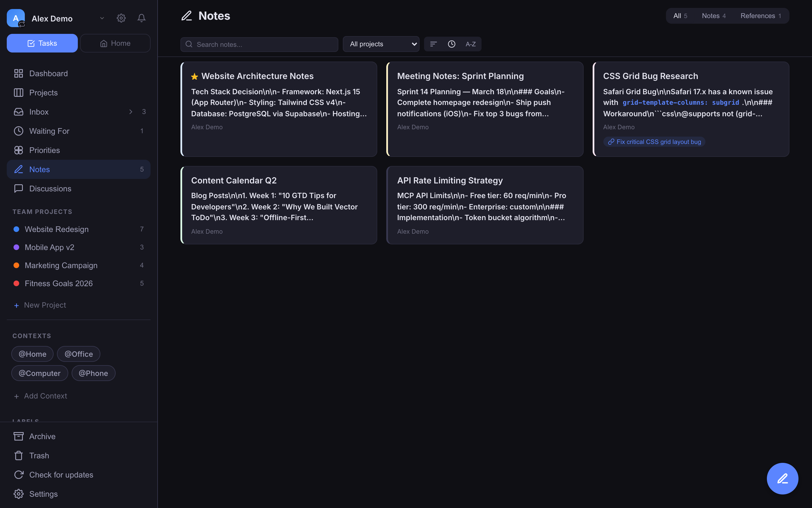Filter to the References 1 tab
This screenshot has width=812, height=508.
(761, 16)
